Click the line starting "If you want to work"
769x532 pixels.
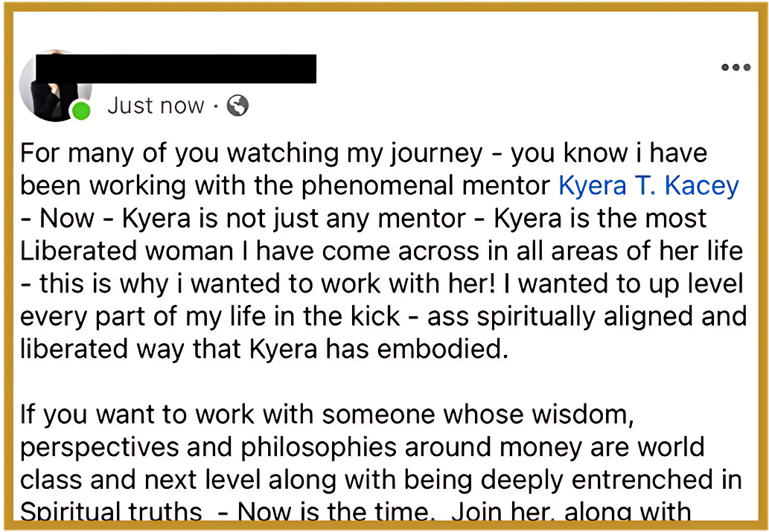(x=327, y=414)
